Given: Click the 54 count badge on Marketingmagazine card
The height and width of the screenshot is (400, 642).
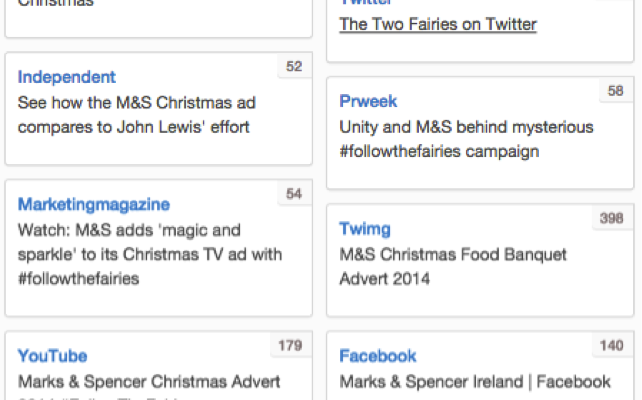Looking at the screenshot, I should [x=293, y=194].
